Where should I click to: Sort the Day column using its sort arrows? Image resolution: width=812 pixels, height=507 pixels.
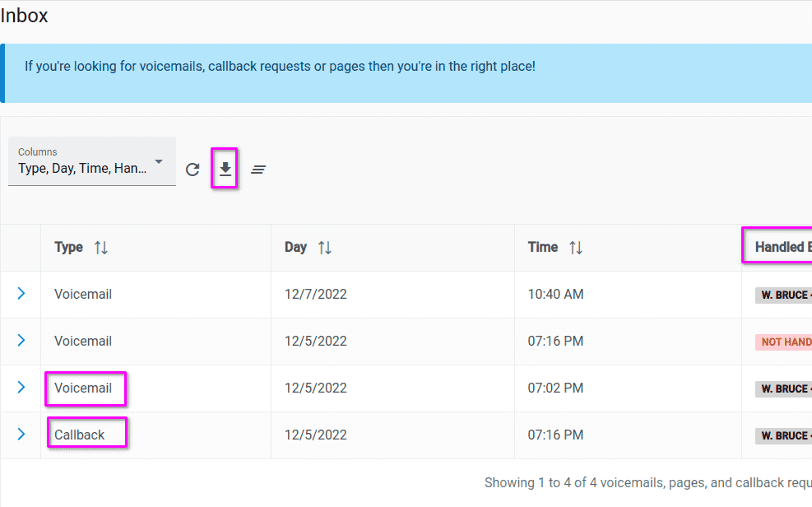[324, 246]
